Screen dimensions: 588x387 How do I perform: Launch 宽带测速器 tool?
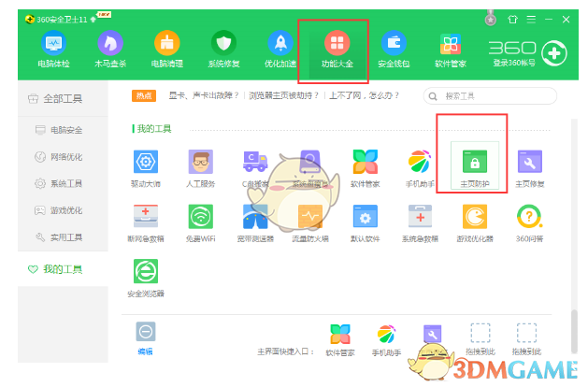tap(255, 223)
